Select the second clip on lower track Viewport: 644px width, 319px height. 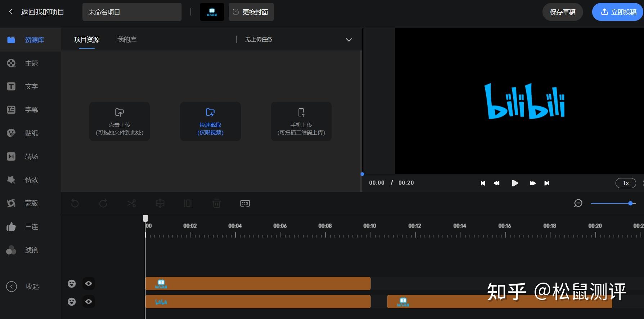(x=500, y=301)
